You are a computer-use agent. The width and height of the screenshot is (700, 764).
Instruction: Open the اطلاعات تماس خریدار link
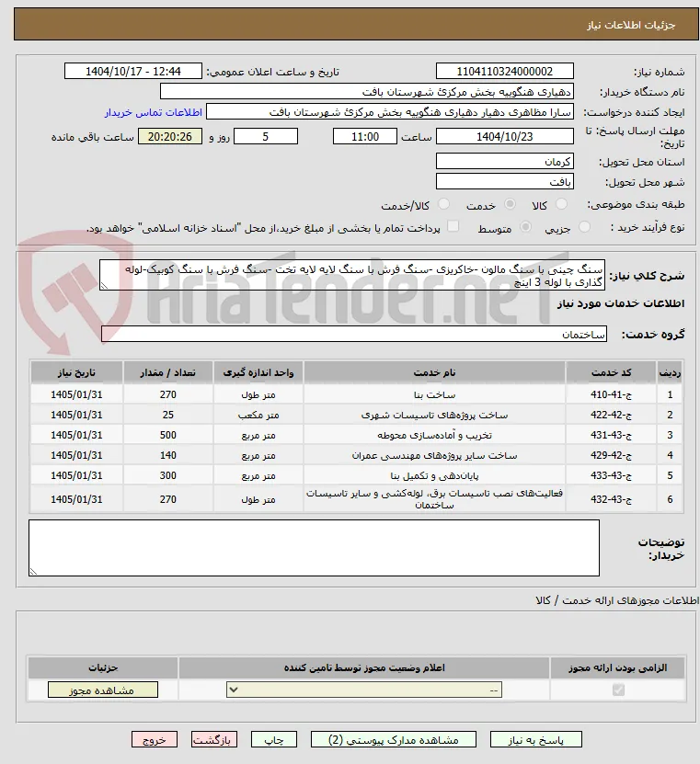[153, 112]
